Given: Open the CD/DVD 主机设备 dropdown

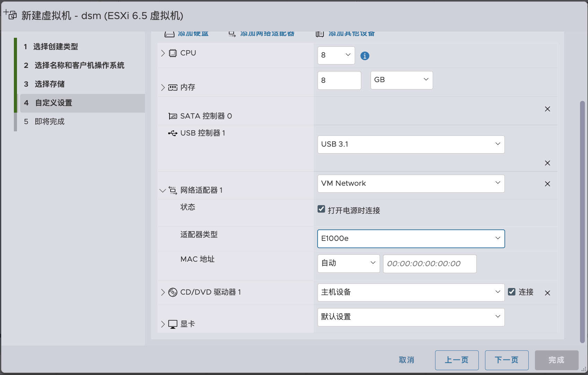Looking at the screenshot, I should click(411, 292).
